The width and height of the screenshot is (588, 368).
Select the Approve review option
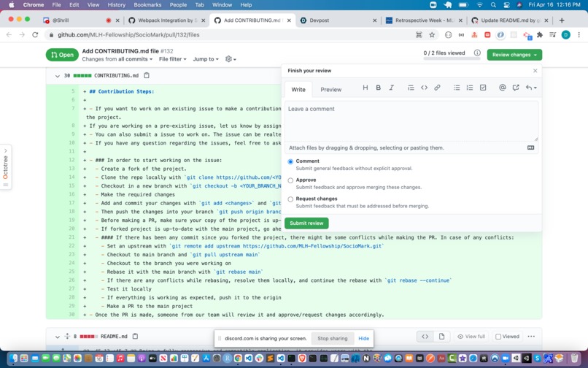click(x=290, y=180)
